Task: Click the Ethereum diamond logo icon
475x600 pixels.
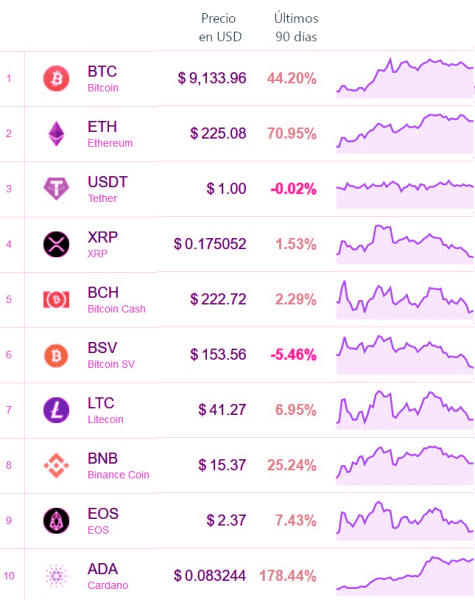Action: (56, 134)
